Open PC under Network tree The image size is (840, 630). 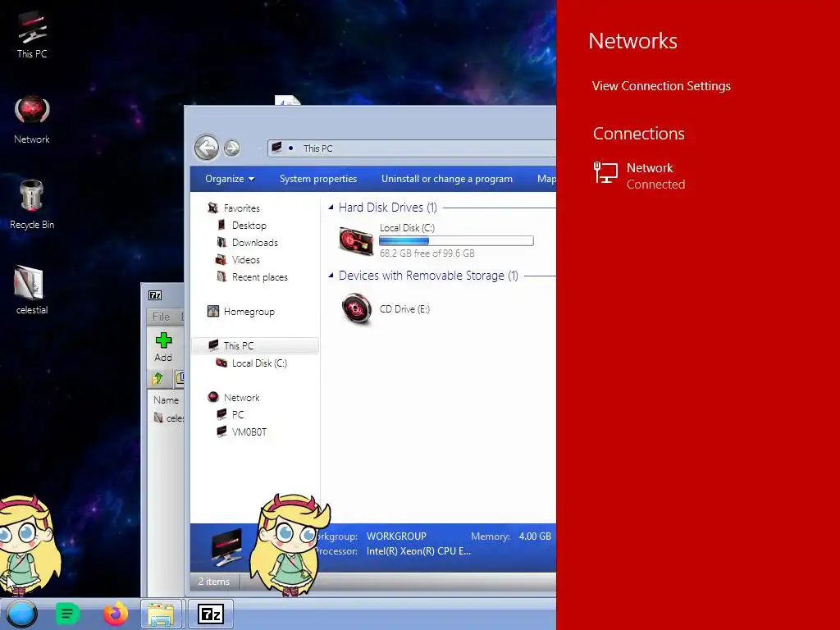[237, 414]
